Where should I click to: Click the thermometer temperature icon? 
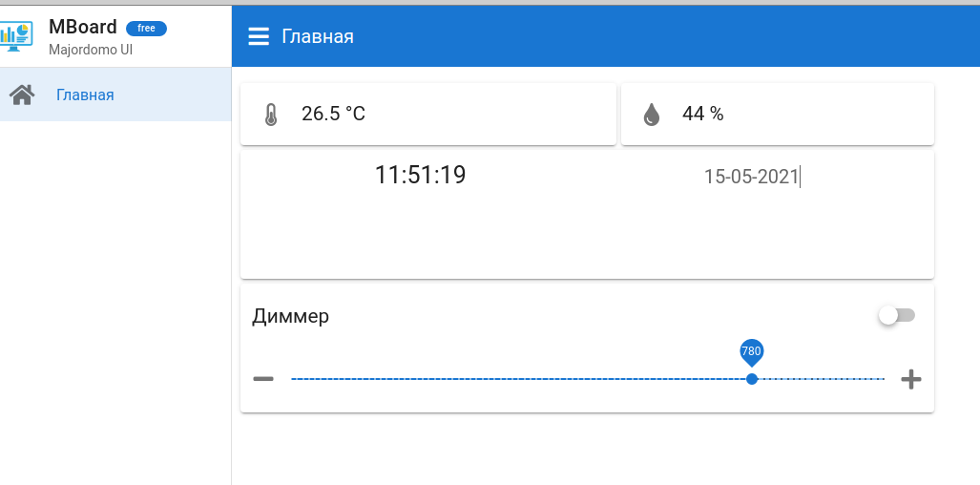[270, 115]
